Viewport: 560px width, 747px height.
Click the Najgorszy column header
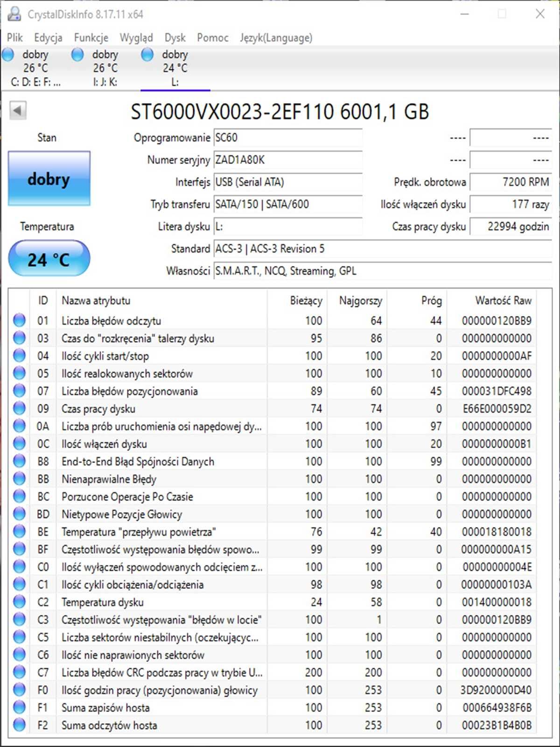click(357, 301)
